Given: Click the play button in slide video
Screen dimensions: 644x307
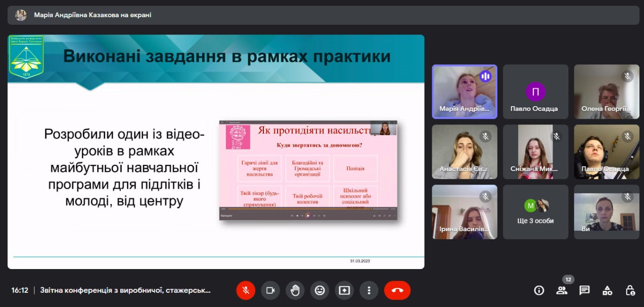Looking at the screenshot, I should (x=307, y=216).
